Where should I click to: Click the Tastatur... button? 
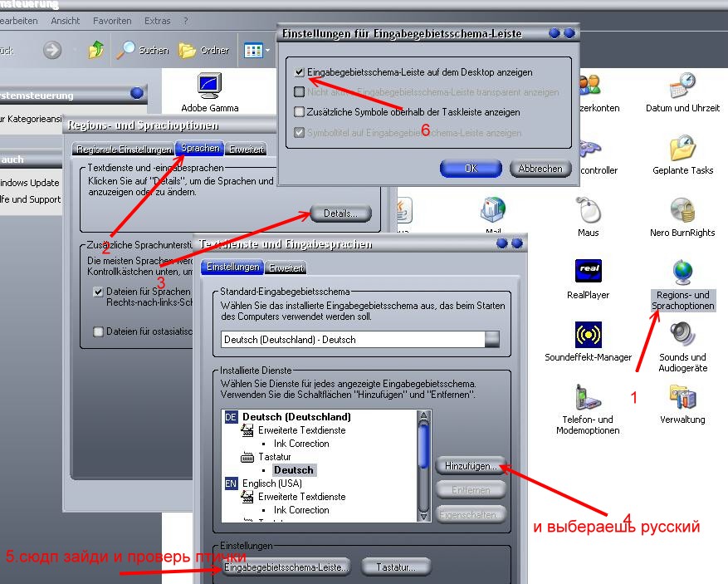396,567
